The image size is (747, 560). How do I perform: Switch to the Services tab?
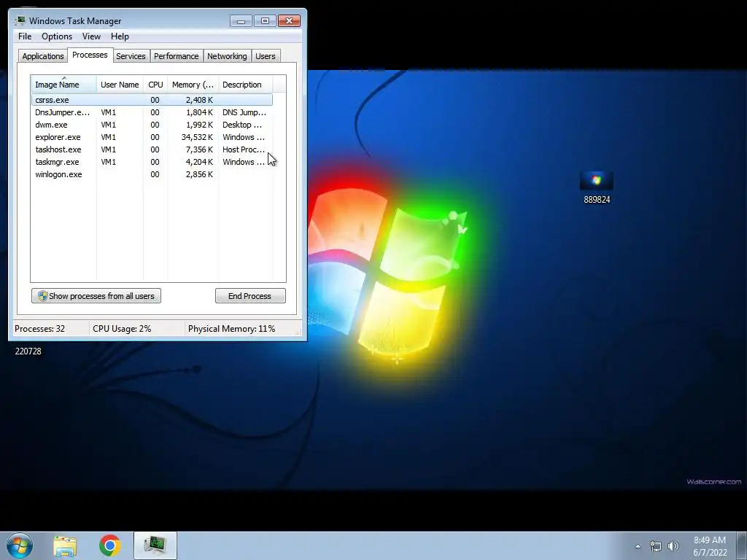click(131, 56)
